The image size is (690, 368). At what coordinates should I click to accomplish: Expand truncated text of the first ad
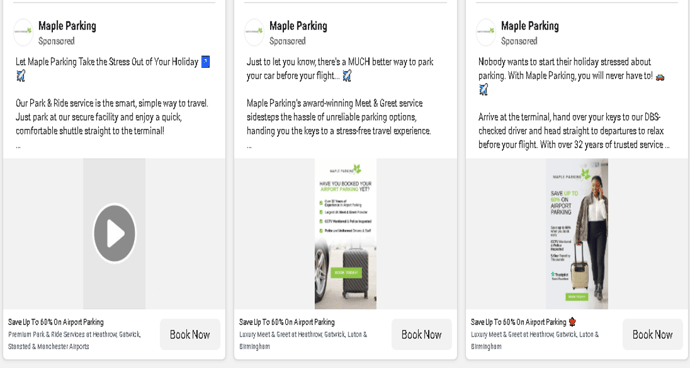coord(18,146)
